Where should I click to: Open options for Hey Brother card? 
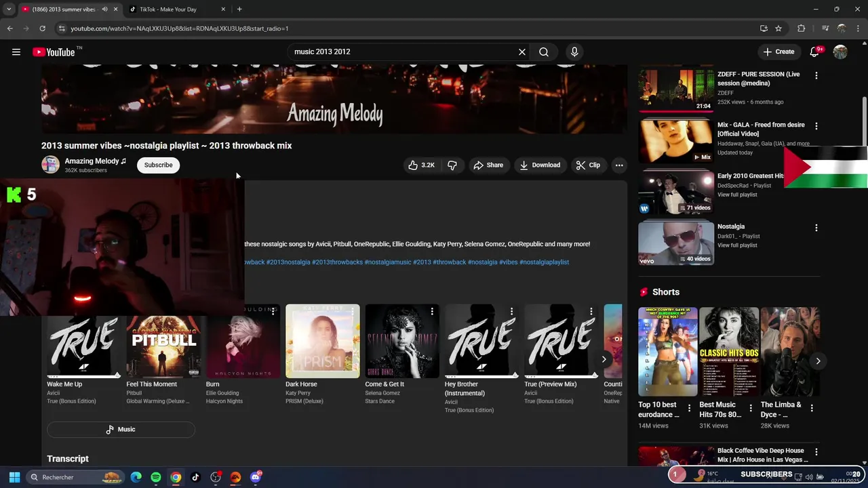(x=511, y=311)
